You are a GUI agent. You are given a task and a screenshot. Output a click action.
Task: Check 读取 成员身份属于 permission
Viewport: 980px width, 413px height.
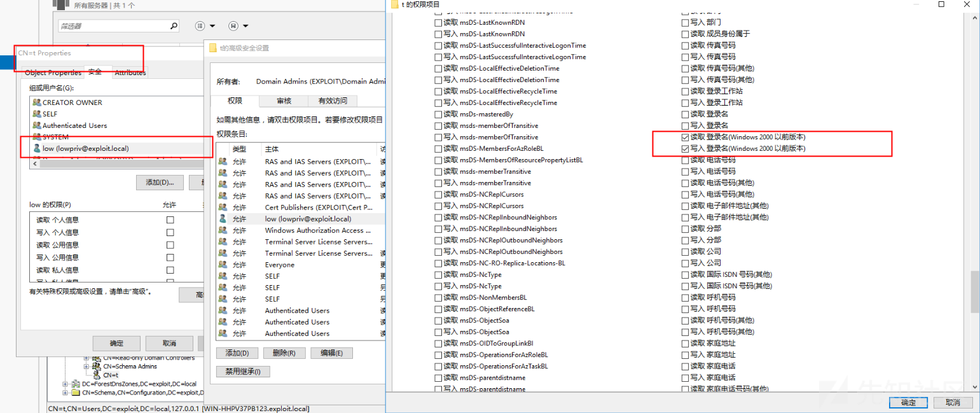tap(685, 34)
